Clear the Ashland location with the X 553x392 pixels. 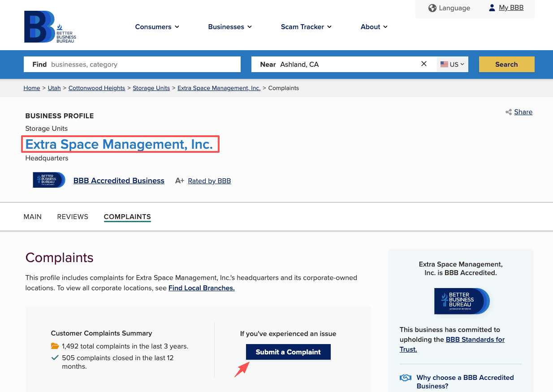(x=423, y=64)
